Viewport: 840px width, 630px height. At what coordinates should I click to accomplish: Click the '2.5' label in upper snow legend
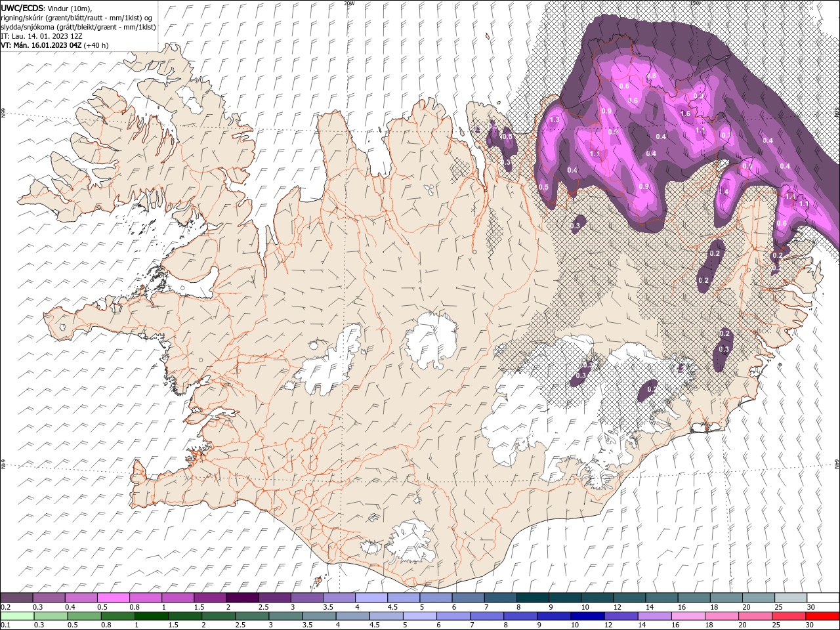click(x=263, y=607)
